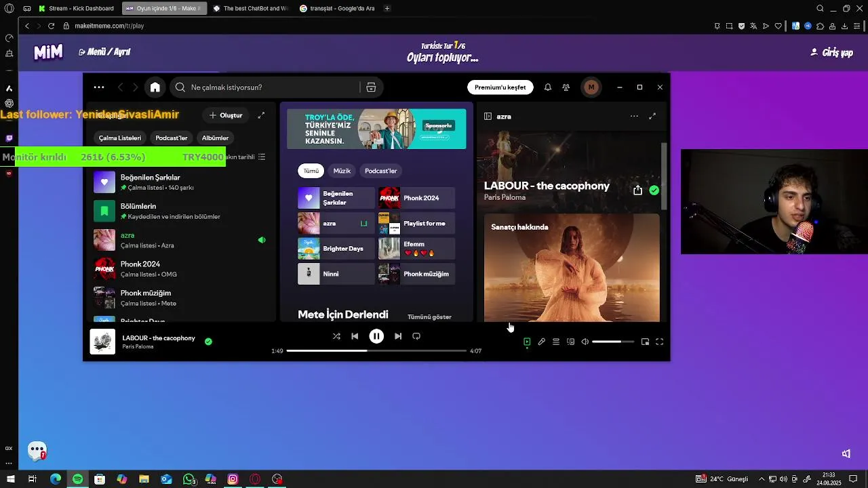The image size is (868, 488).
Task: Open azra playlist in library list
Action: point(180,240)
